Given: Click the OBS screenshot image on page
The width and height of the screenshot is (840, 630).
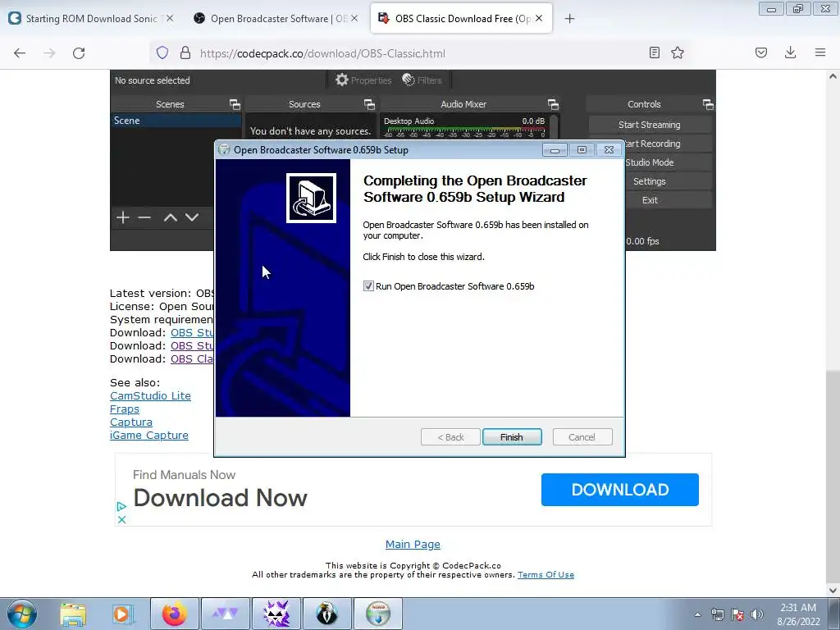Looking at the screenshot, I should [x=413, y=160].
